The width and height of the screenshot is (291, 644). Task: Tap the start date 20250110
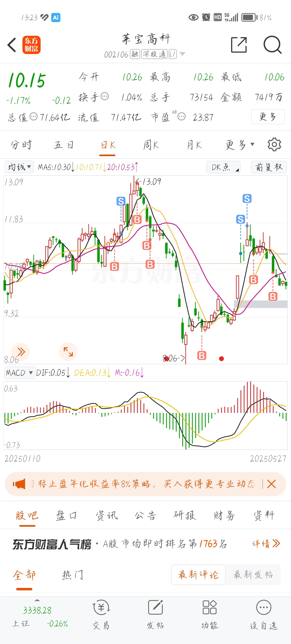point(23,458)
